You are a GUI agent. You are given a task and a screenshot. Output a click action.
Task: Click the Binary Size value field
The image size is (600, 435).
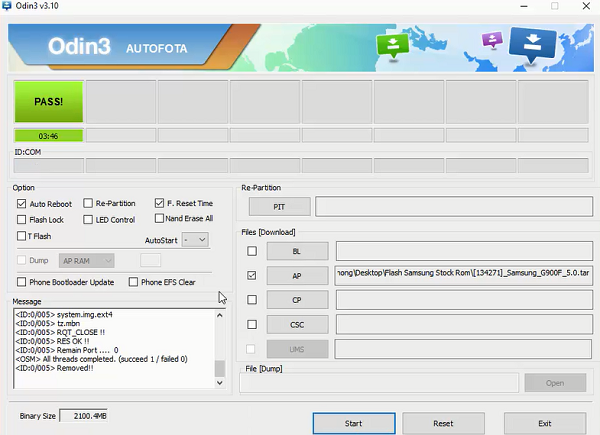click(83, 415)
